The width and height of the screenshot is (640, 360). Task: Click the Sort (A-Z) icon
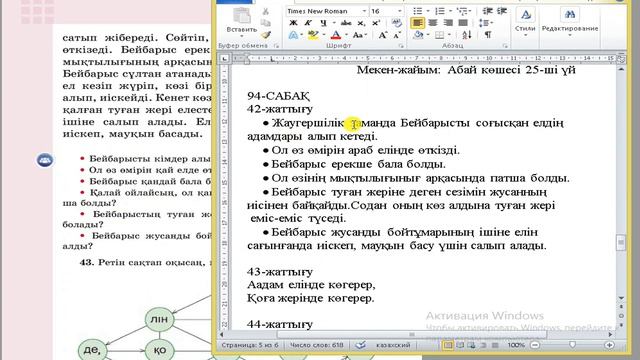tap(467, 35)
